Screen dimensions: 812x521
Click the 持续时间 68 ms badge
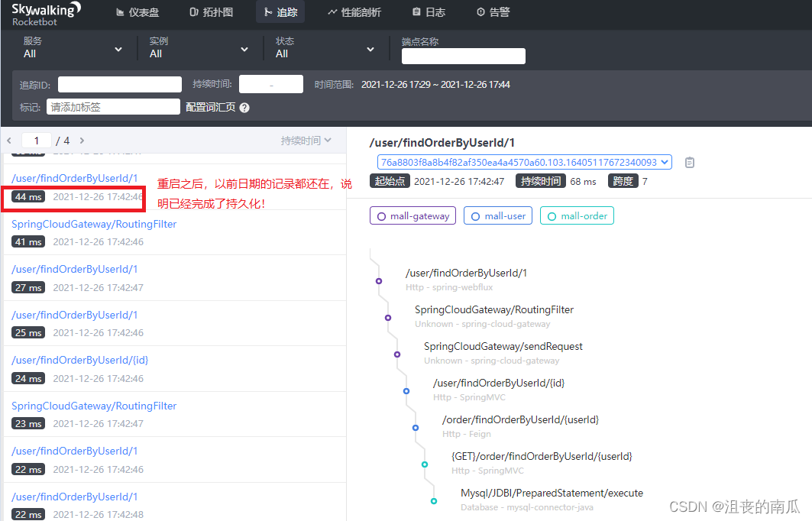(x=540, y=181)
